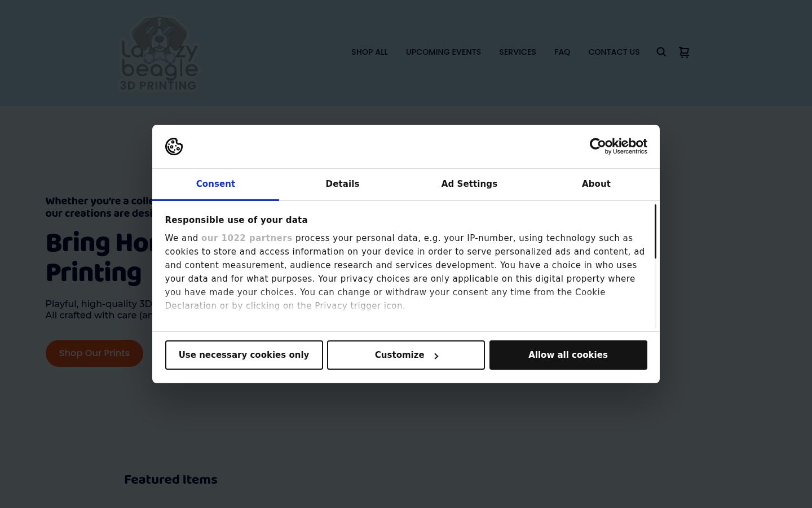Go to the About tab
The height and width of the screenshot is (508, 812).
coord(596,184)
